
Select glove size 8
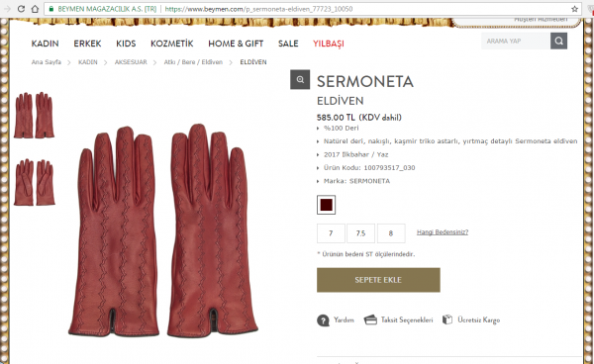tap(391, 233)
